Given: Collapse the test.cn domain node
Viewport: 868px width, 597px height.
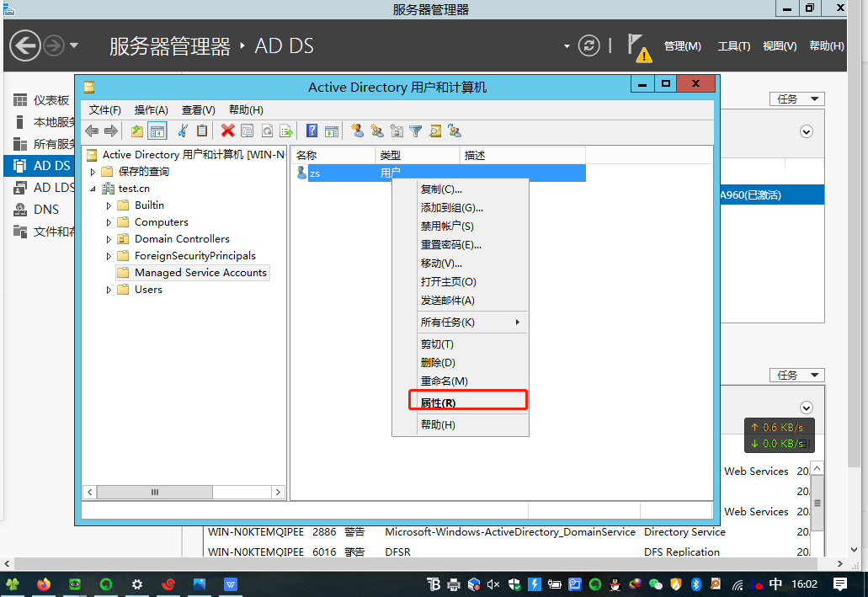Looking at the screenshot, I should click(93, 189).
